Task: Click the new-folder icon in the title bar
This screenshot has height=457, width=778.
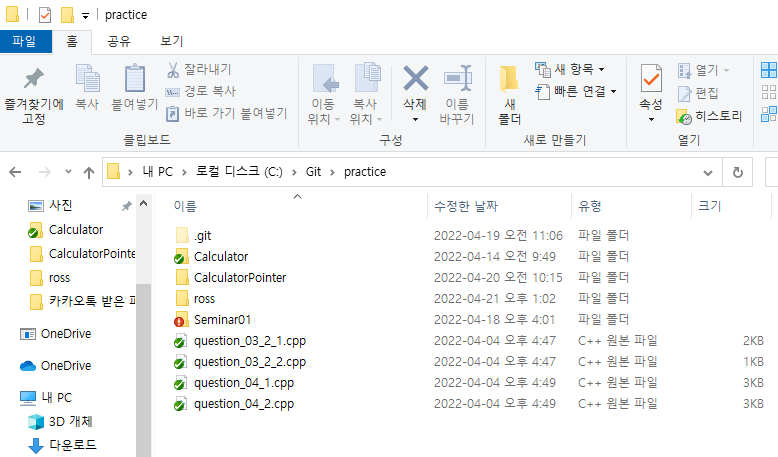Action: [x=67, y=15]
